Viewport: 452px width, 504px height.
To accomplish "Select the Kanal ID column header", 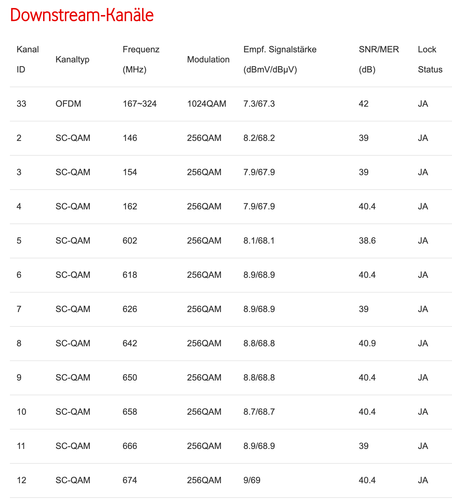I will (x=28, y=59).
